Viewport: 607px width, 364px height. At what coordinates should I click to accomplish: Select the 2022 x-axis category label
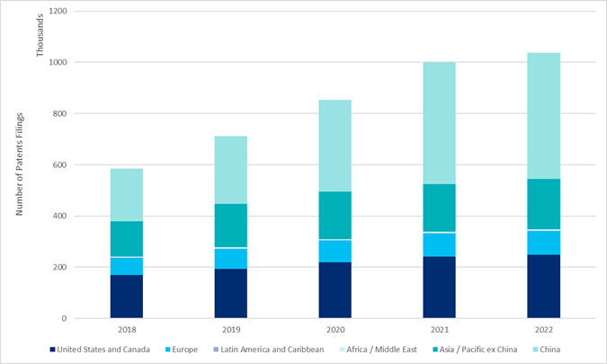(x=543, y=329)
